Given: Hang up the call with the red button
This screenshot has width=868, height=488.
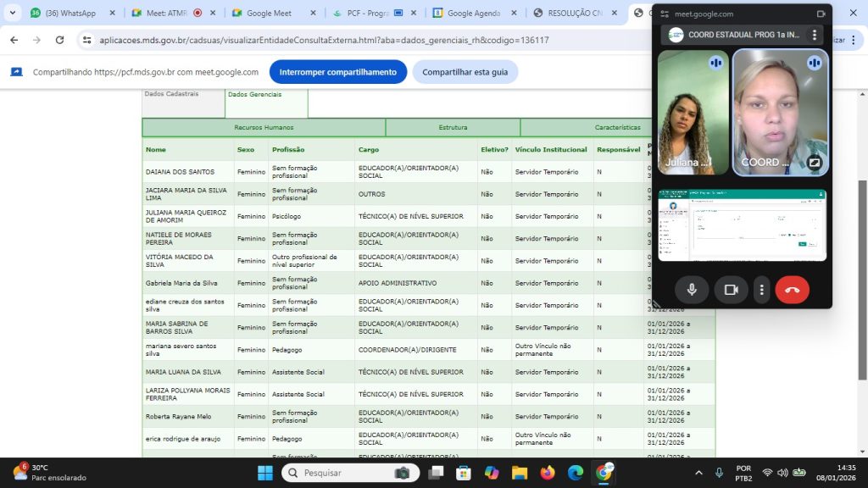Looking at the screenshot, I should [792, 290].
